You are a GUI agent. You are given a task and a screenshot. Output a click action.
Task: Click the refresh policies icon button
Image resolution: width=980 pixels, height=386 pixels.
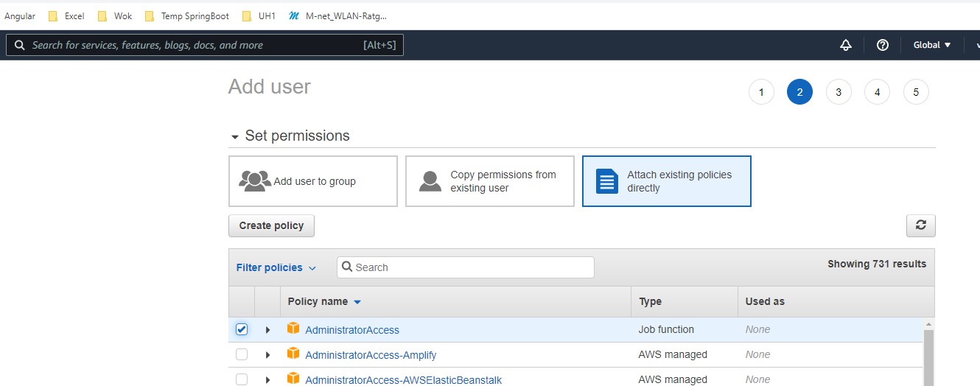click(920, 225)
